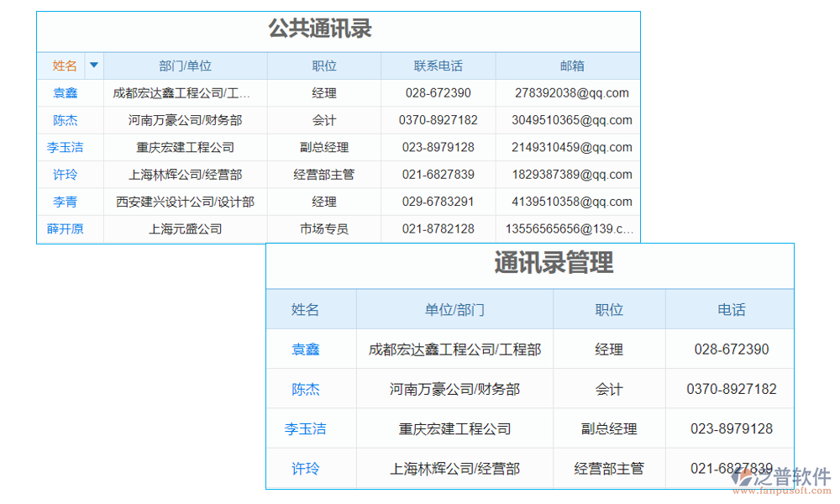Select 陈杰 in 通讯录管理 table

point(304,389)
